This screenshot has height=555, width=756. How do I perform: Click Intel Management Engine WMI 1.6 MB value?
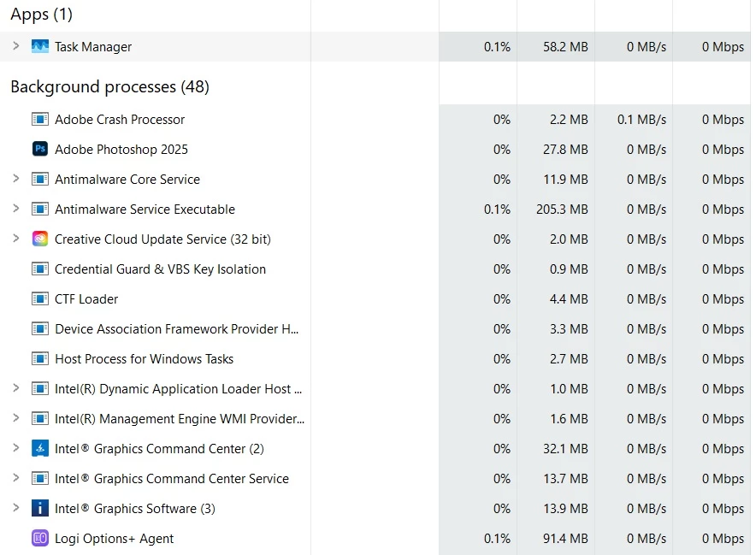tap(569, 418)
